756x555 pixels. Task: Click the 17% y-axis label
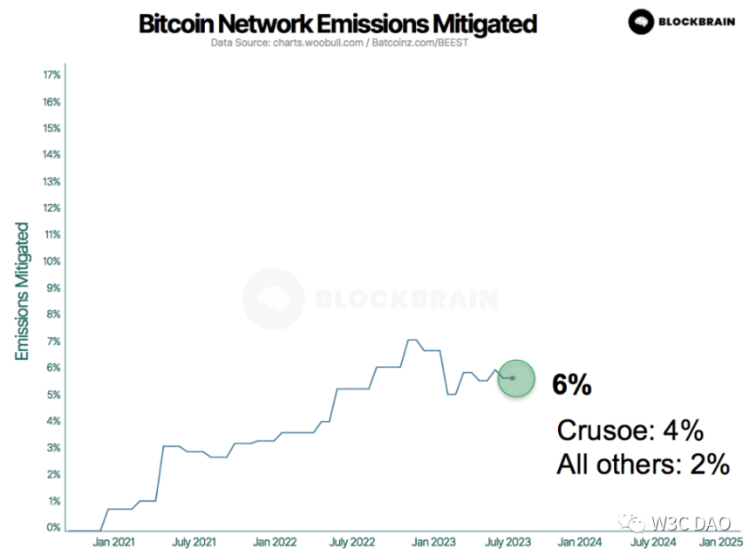coord(51,75)
